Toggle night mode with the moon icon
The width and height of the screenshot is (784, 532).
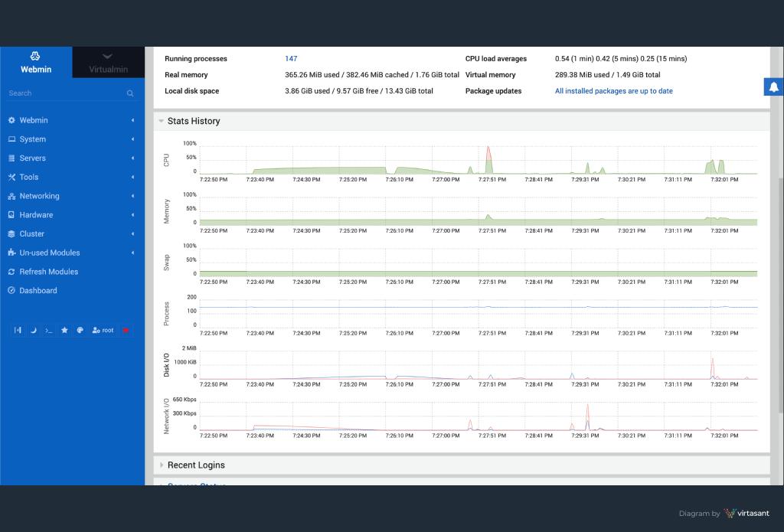click(34, 330)
